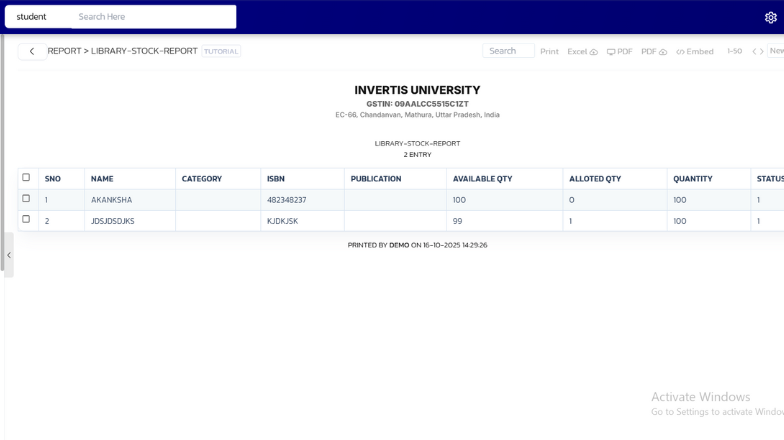The width and height of the screenshot is (784, 440).
Task: Go to previous page arrow
Action: pos(754,51)
